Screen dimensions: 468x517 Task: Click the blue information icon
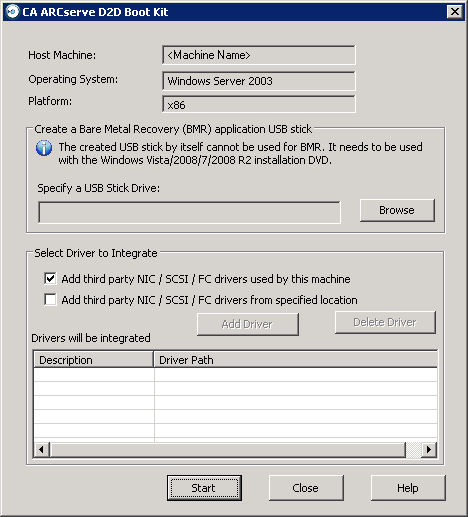[44, 148]
